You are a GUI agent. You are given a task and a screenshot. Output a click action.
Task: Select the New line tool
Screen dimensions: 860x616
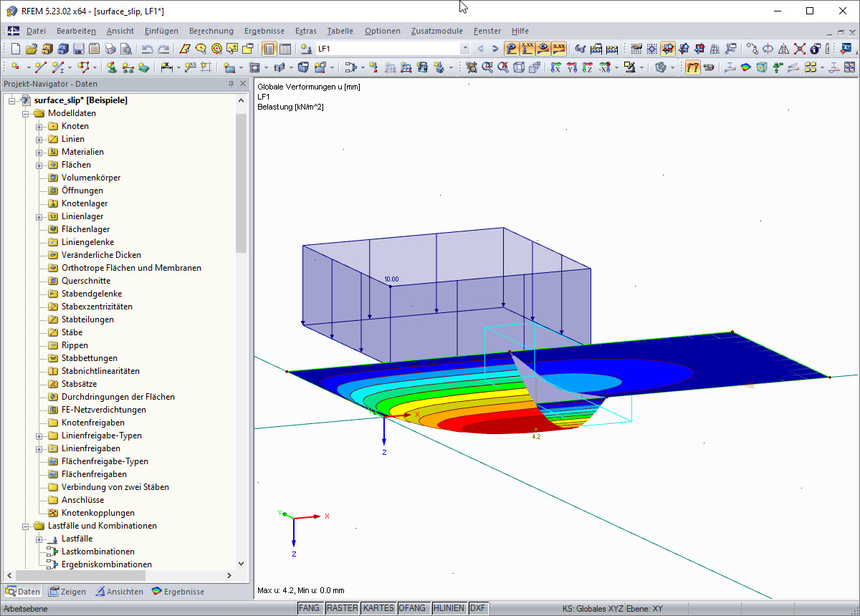(x=40, y=67)
